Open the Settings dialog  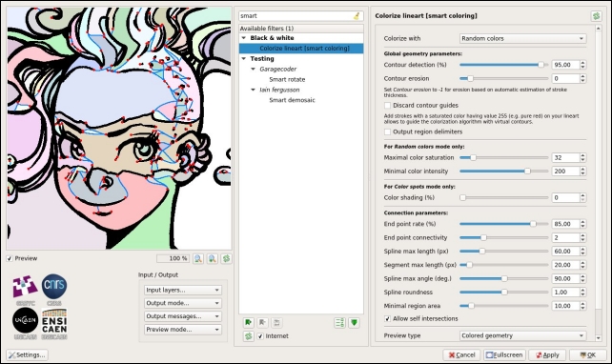coord(27,354)
